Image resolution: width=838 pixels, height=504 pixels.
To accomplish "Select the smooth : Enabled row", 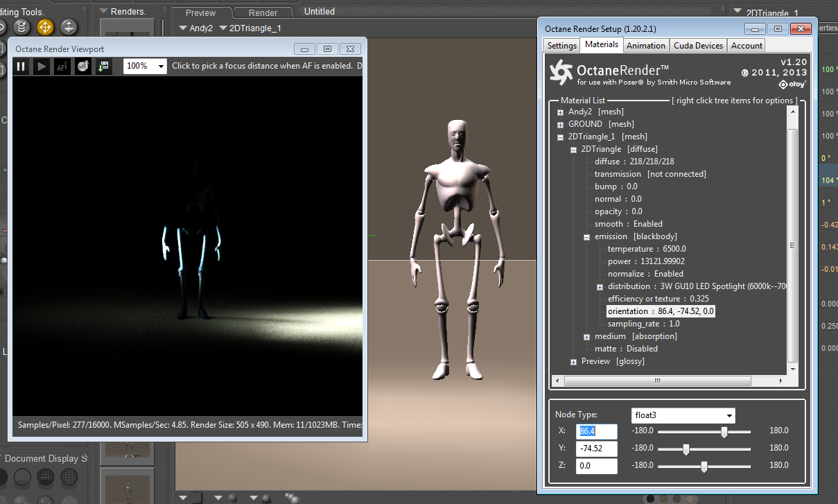I will coord(629,224).
